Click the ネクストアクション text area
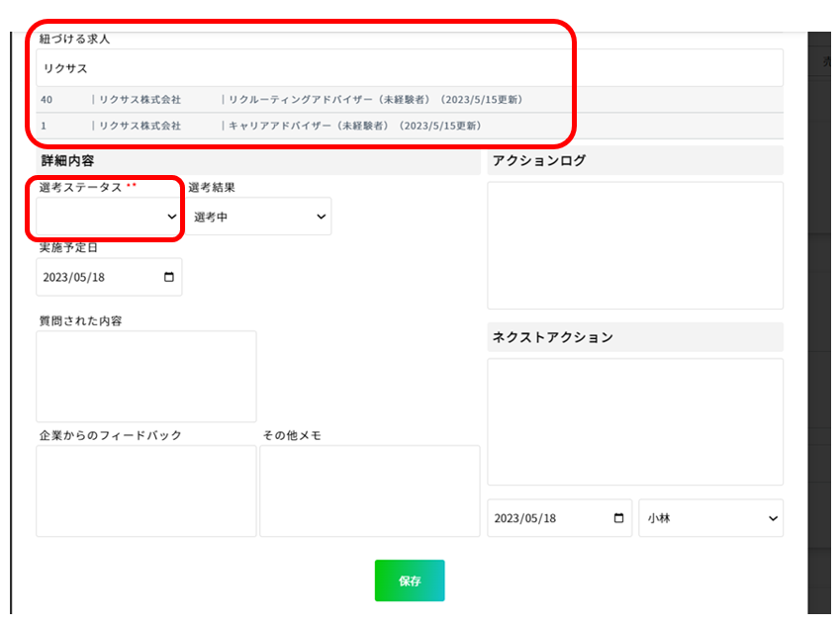 point(635,422)
